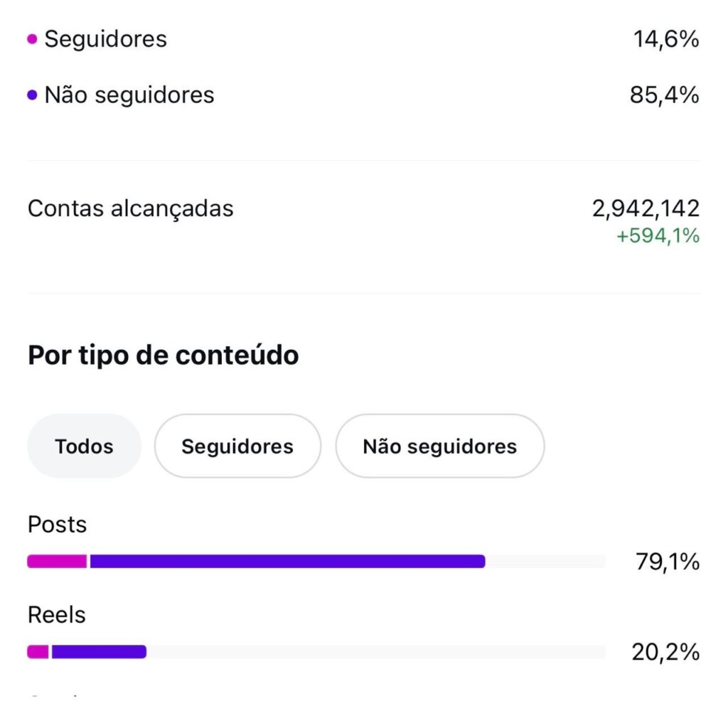
Task: Click the 85,4% non-followers percentage
Action: click(x=664, y=95)
